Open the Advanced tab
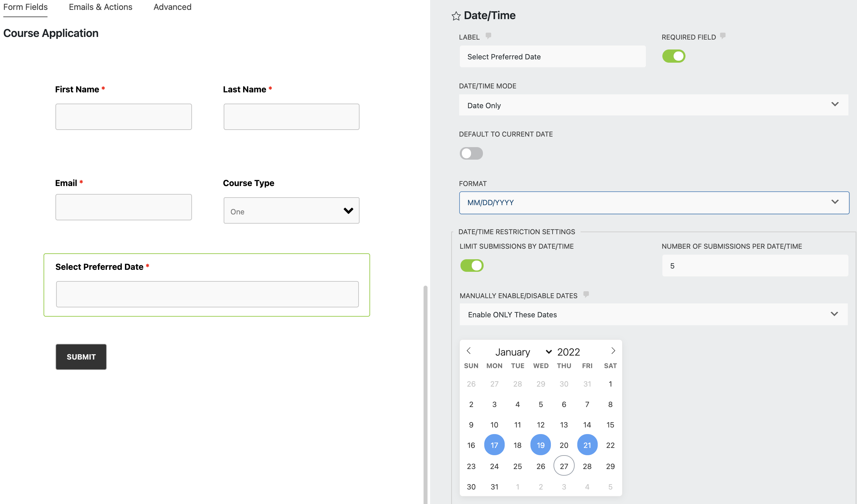 pyautogui.click(x=172, y=7)
